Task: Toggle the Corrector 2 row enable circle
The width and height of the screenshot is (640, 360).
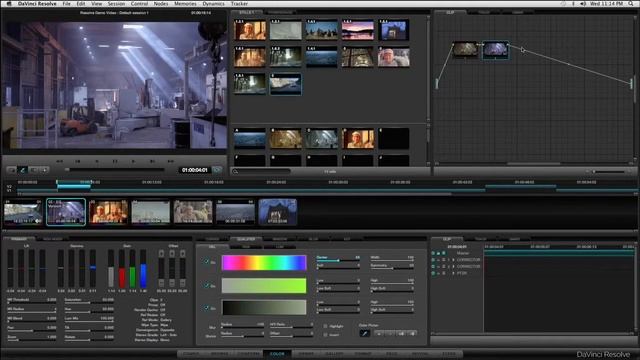Action: pos(433,267)
